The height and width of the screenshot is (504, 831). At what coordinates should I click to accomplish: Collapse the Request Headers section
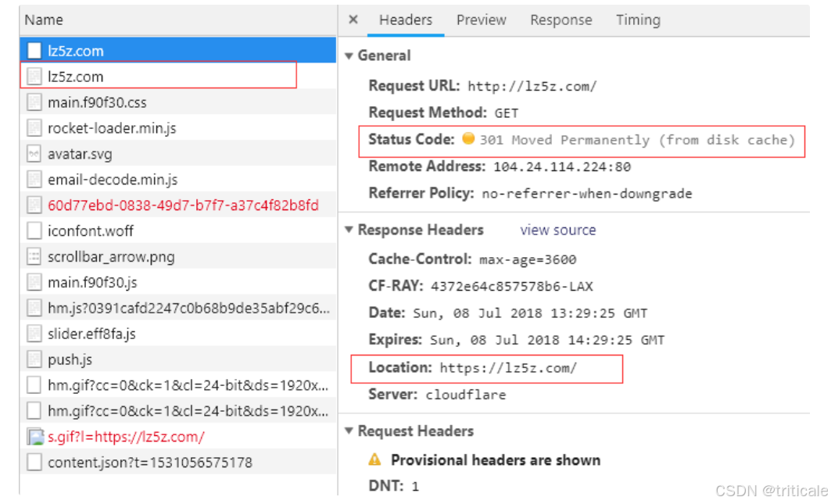point(349,431)
